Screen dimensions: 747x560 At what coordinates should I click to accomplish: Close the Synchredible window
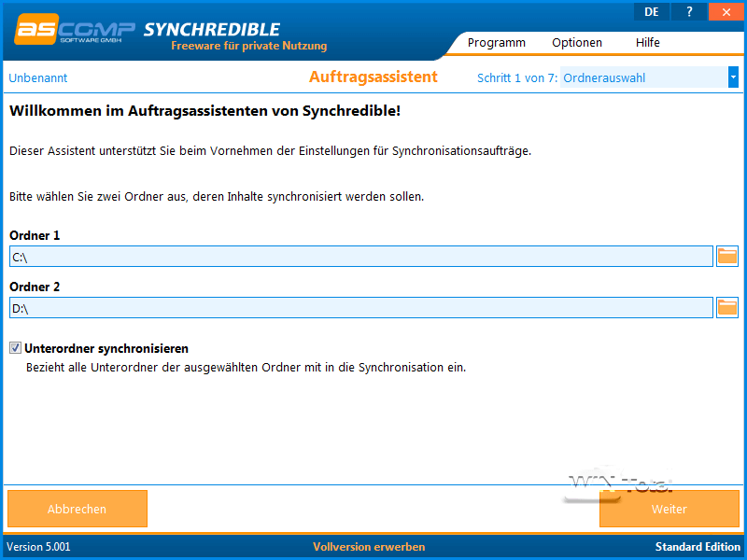click(x=726, y=12)
